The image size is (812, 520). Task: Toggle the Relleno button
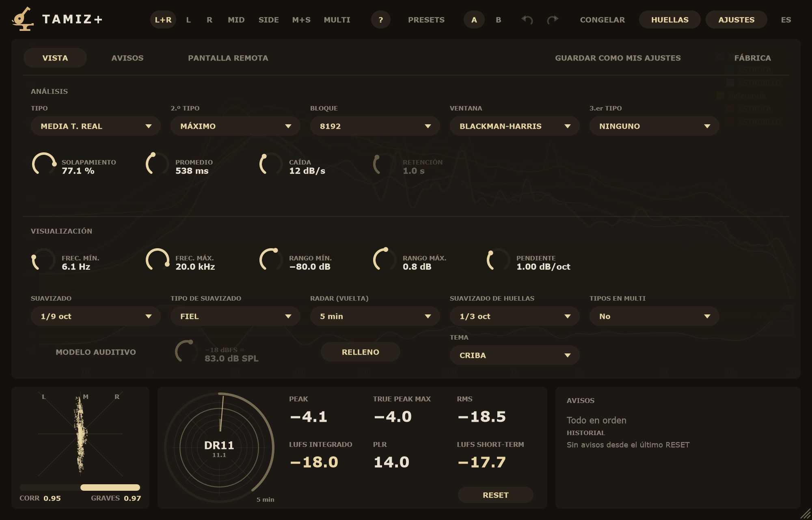[361, 352]
